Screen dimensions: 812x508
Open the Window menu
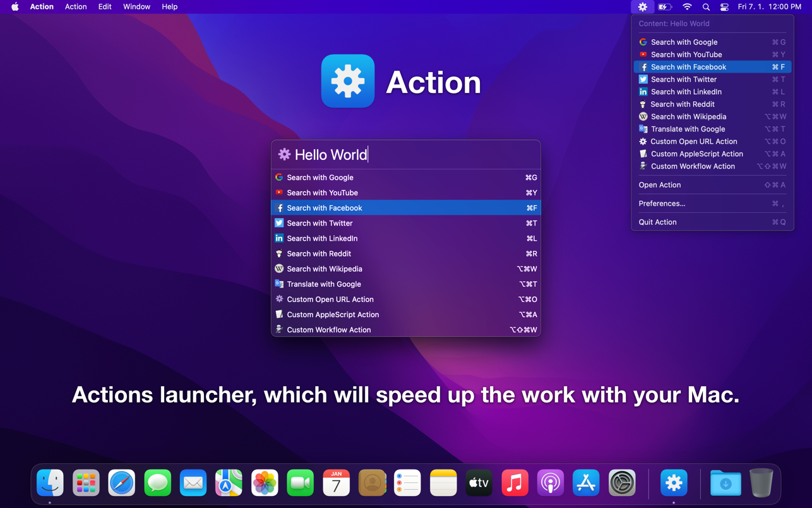[x=136, y=7]
